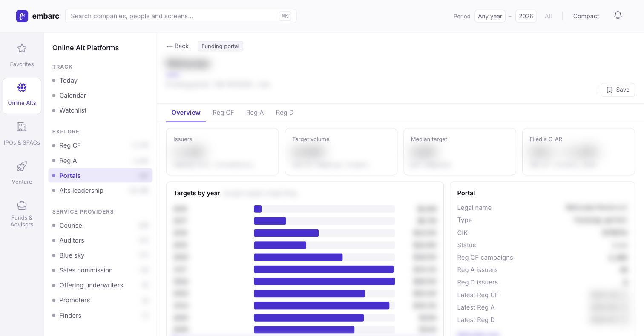Click 'Latest Reg D' row label
The height and width of the screenshot is (336, 644).
[x=476, y=320]
